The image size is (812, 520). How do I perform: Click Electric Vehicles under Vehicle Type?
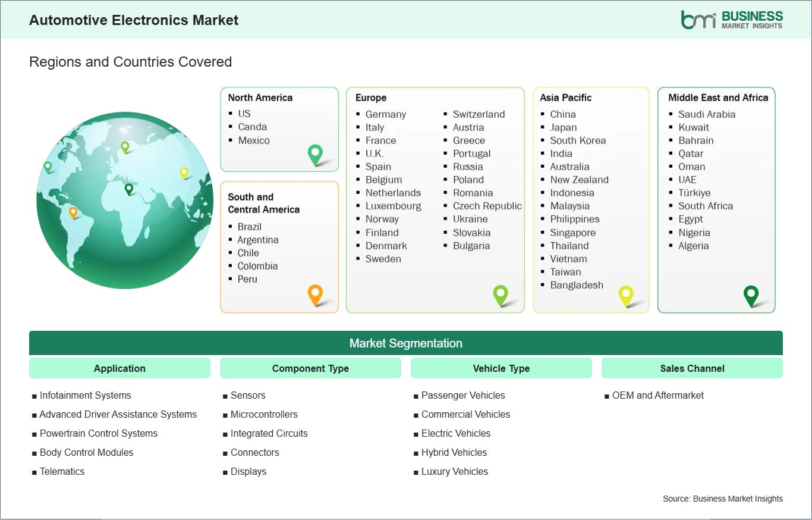456,433
